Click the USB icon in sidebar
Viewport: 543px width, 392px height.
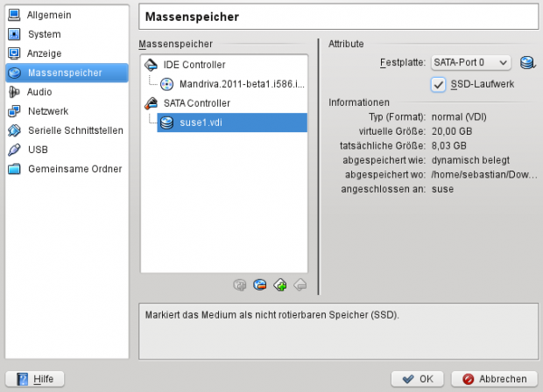point(14,150)
